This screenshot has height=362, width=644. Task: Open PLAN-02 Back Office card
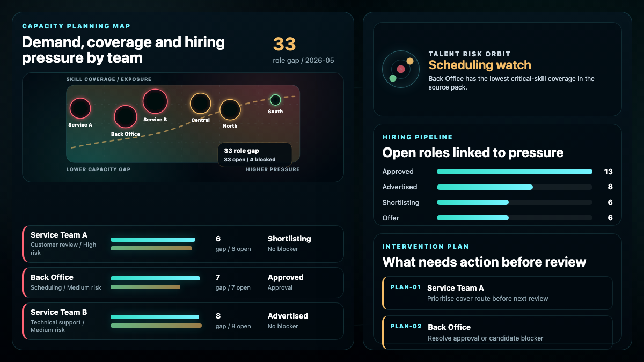click(x=497, y=332)
